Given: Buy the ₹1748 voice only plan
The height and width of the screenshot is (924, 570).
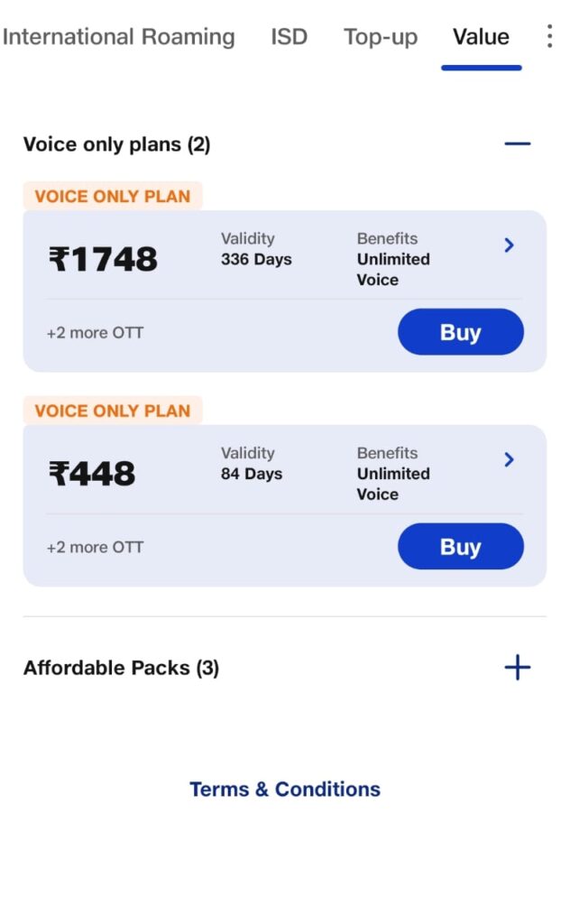Looking at the screenshot, I should click(460, 332).
